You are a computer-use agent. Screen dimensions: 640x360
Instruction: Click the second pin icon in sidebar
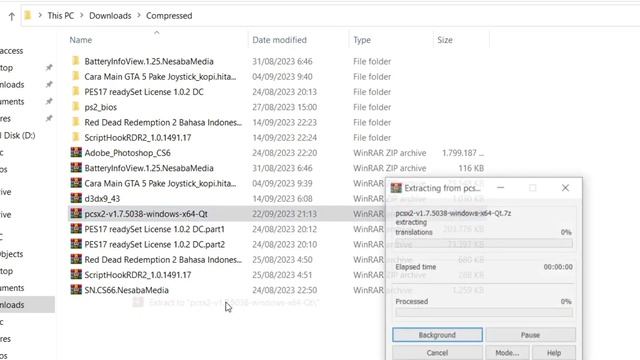tap(49, 84)
